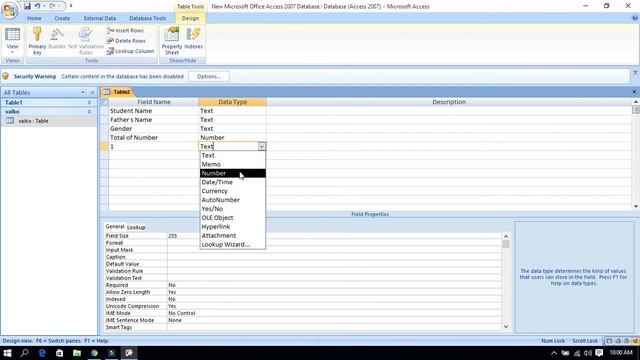Choose OLE Object data type
The image size is (640, 360).
tap(233, 218)
